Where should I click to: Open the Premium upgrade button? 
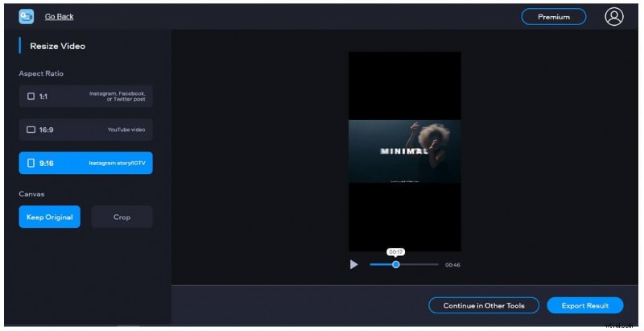(x=554, y=17)
